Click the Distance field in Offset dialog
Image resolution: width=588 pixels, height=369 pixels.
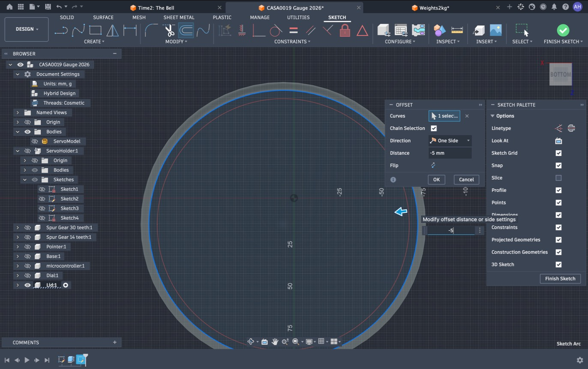[450, 153]
